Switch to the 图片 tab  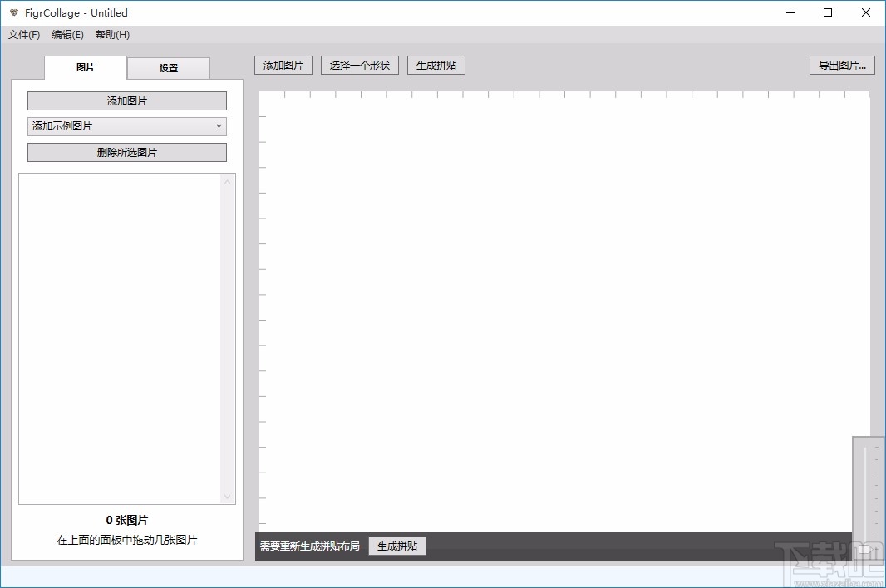pyautogui.click(x=86, y=67)
